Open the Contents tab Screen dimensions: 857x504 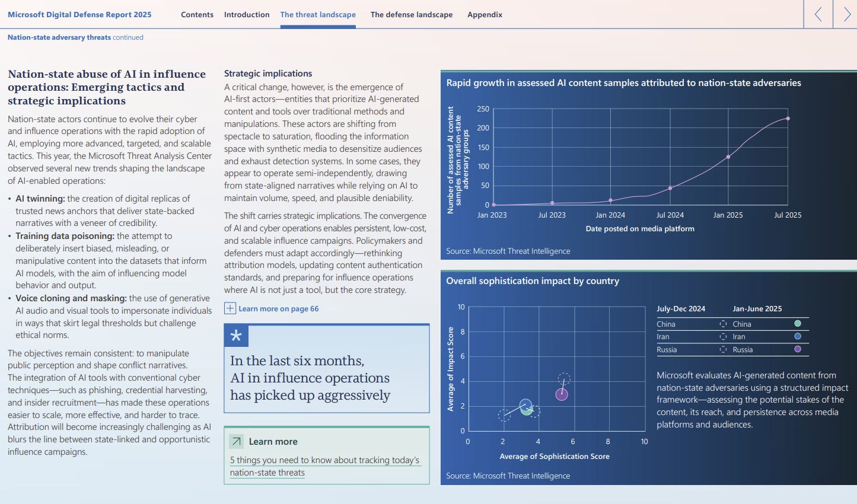197,15
